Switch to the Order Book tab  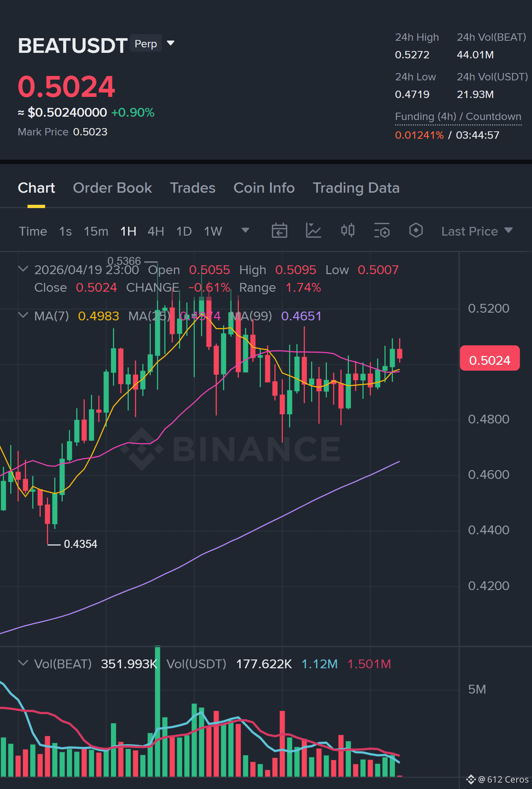click(112, 188)
